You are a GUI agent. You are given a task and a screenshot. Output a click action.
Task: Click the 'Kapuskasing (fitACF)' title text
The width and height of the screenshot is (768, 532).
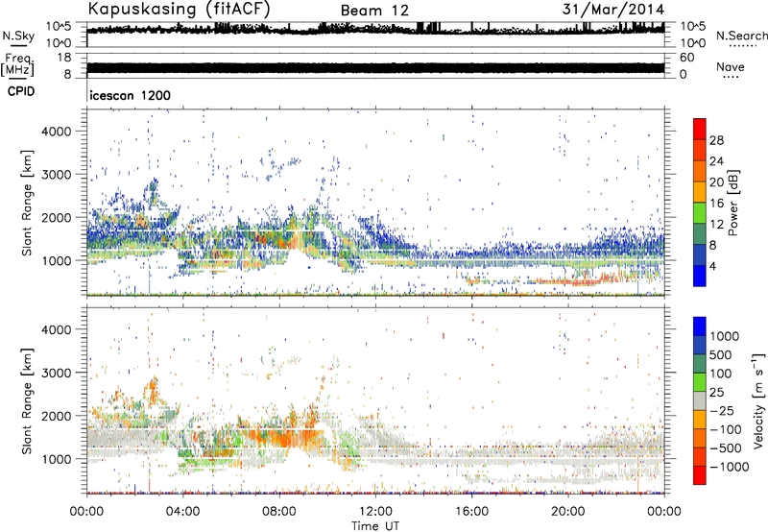pos(179,9)
